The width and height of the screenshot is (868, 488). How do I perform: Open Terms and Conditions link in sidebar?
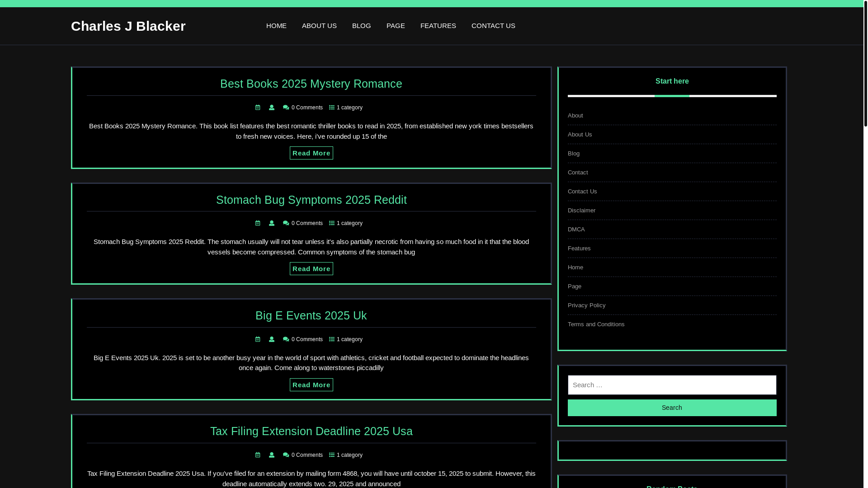click(596, 324)
